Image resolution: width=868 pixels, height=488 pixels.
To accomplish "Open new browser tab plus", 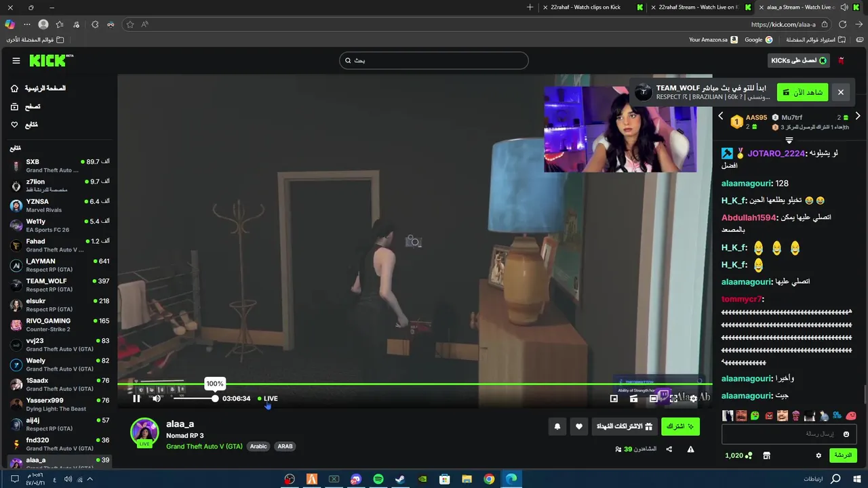I will click(x=530, y=7).
